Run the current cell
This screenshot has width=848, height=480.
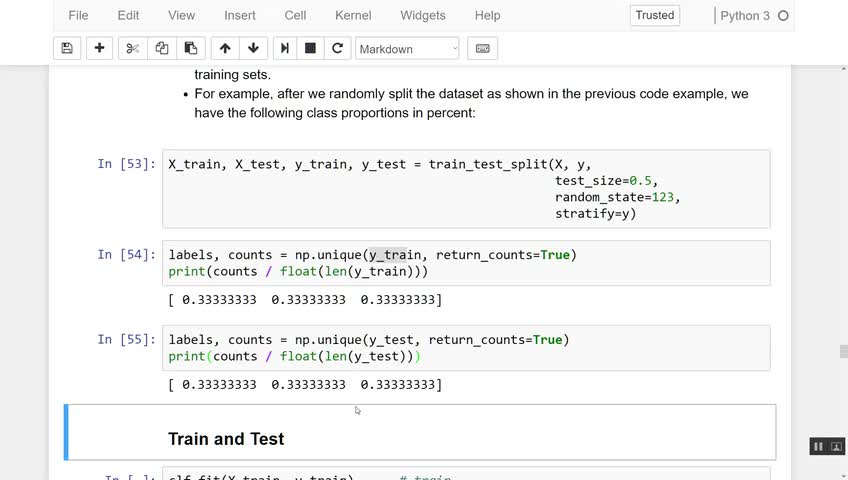click(285, 48)
